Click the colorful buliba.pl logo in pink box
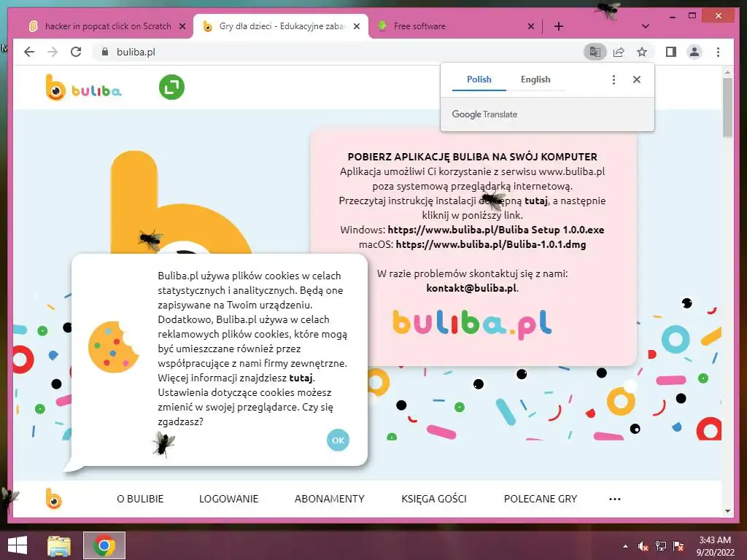747x560 pixels. point(472,324)
